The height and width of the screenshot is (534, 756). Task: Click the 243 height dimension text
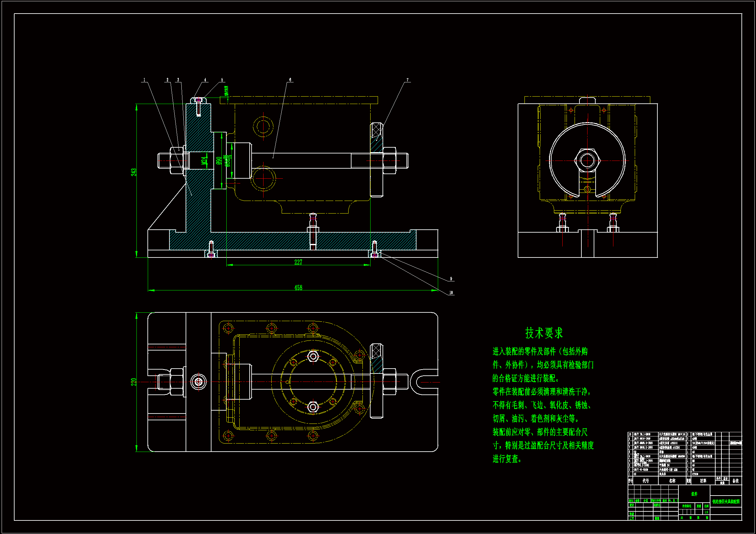(x=134, y=172)
